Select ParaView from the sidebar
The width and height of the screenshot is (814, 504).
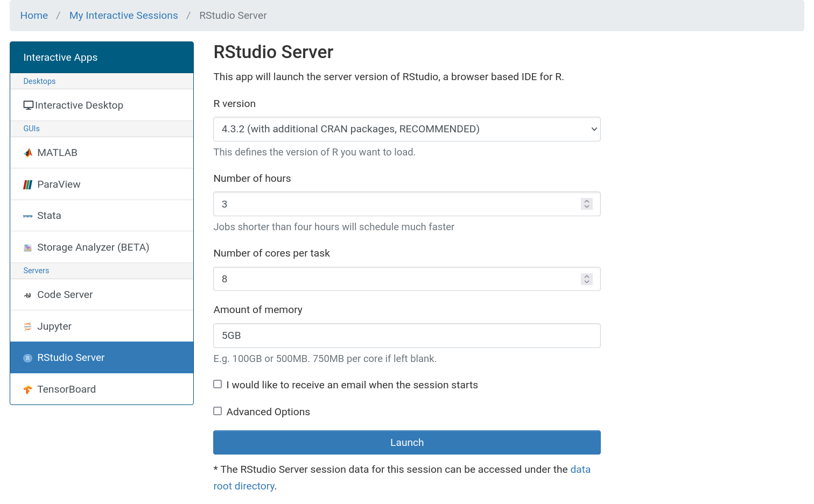click(x=102, y=184)
